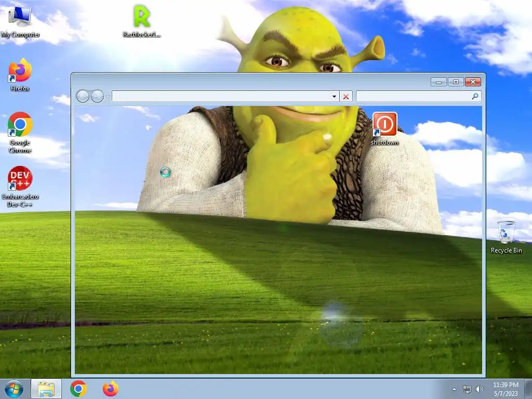The width and height of the screenshot is (532, 399).
Task: Click the search magnifier icon
Action: pos(475,96)
